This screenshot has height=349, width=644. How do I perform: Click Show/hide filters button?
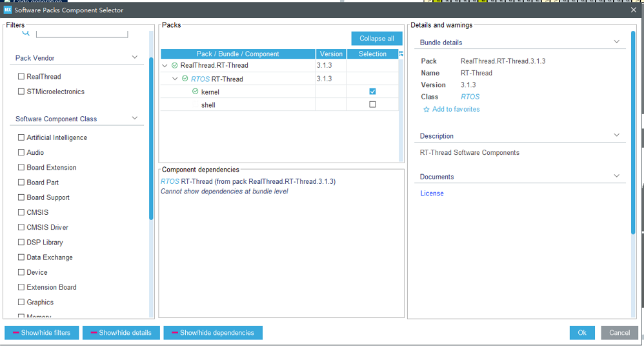coord(41,333)
